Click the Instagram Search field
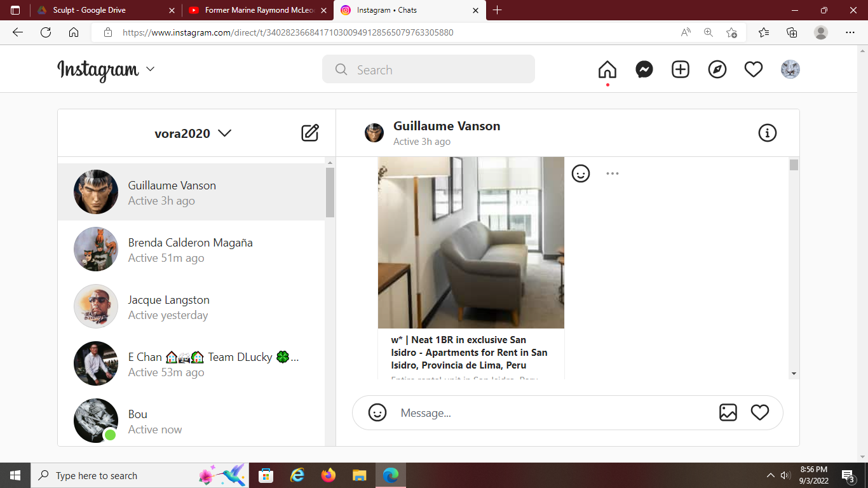 (x=428, y=69)
